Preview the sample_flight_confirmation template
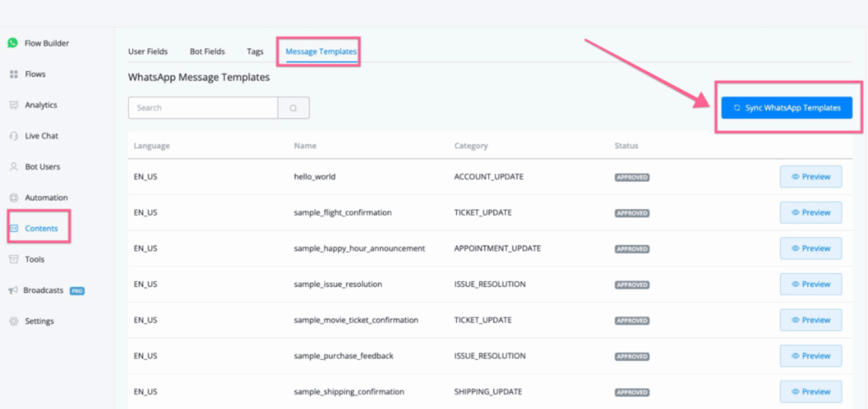The height and width of the screenshot is (409, 868). [810, 213]
